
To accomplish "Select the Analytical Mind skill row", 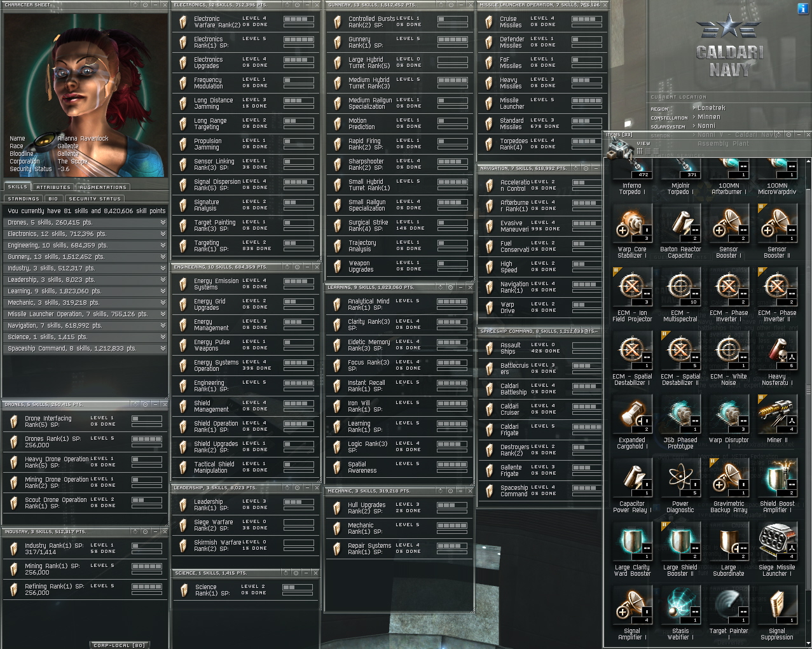I will 399,304.
